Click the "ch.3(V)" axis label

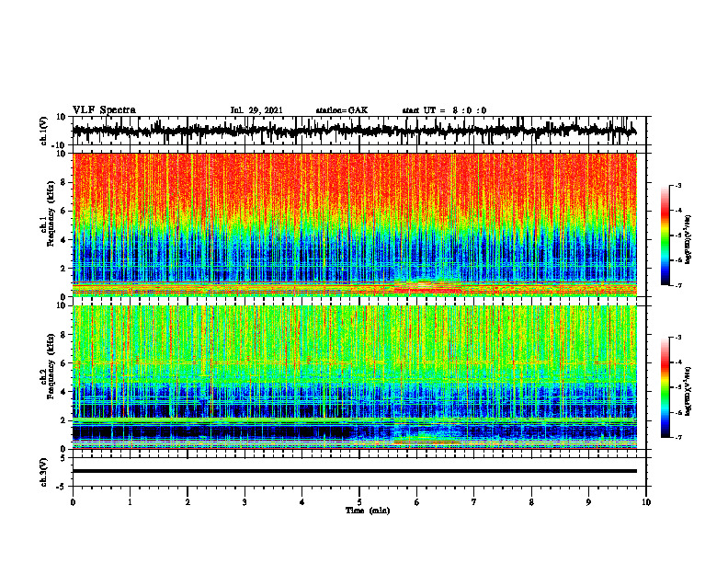click(44, 472)
